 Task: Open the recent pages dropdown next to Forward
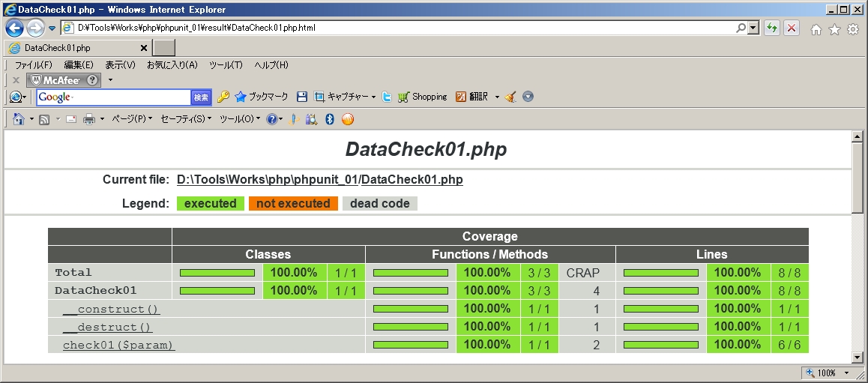coord(52,28)
